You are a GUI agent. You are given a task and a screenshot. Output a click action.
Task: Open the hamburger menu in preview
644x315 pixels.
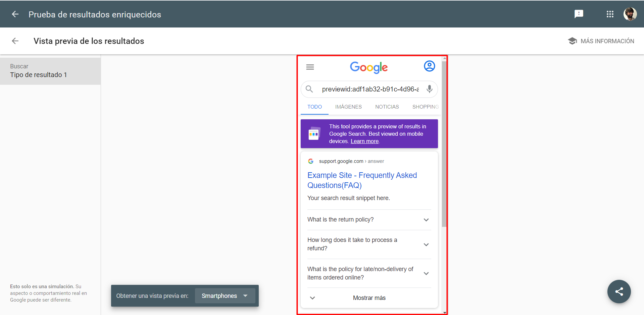[310, 67]
